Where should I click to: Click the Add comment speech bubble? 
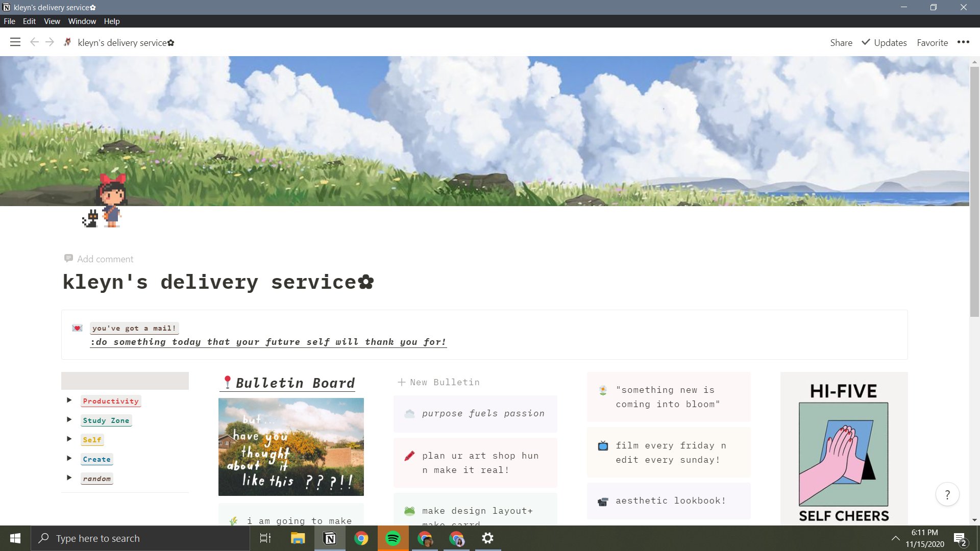click(x=68, y=259)
